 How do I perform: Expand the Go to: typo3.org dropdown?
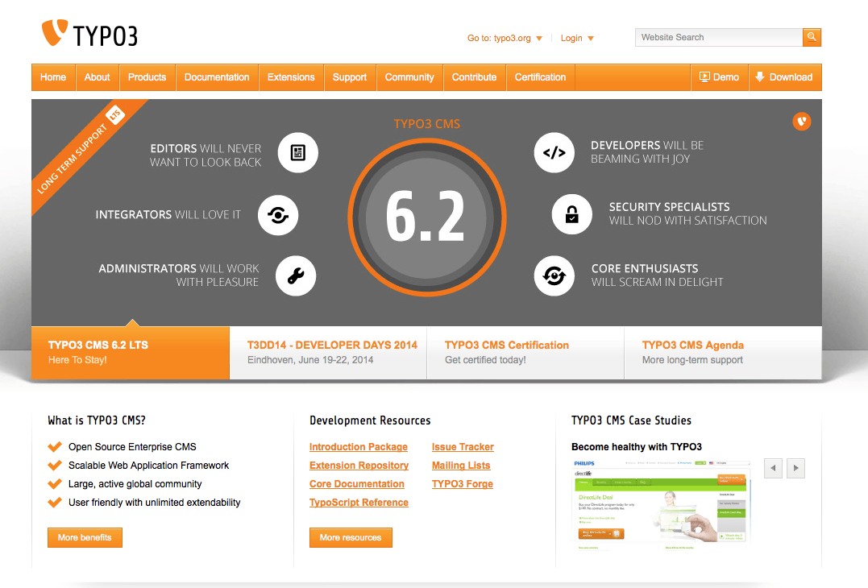[x=505, y=38]
